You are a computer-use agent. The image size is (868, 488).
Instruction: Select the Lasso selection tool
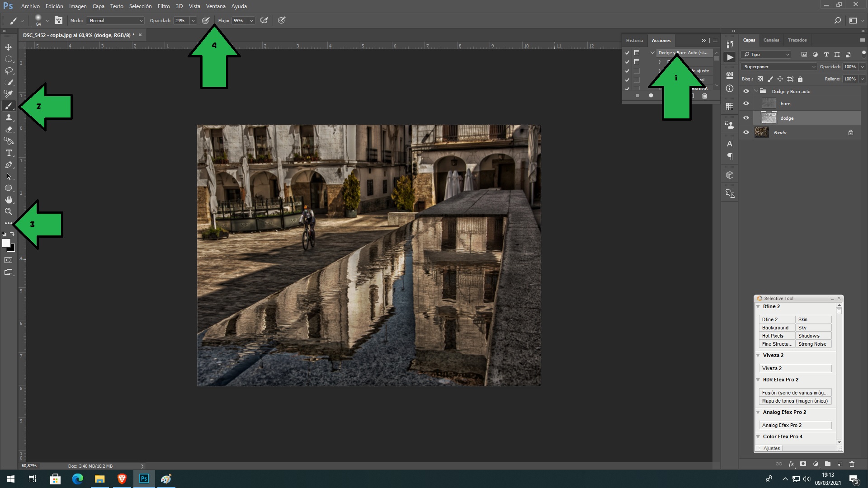click(8, 70)
